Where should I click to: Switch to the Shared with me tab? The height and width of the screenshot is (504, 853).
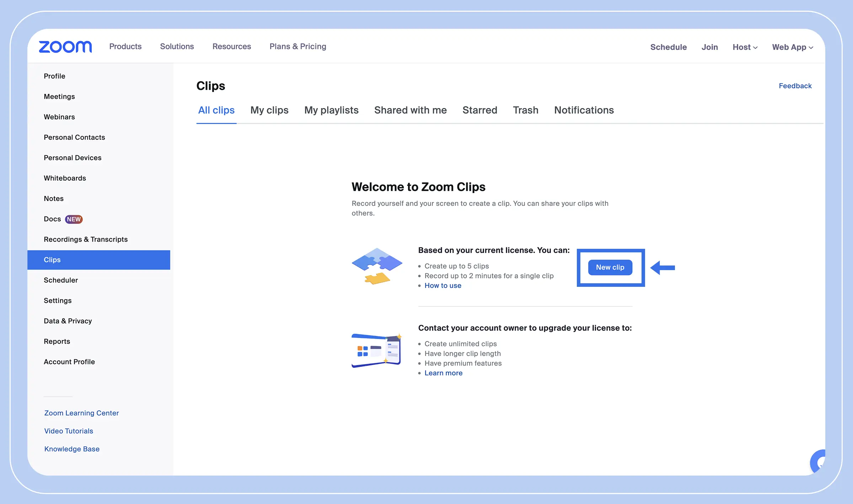[410, 110]
